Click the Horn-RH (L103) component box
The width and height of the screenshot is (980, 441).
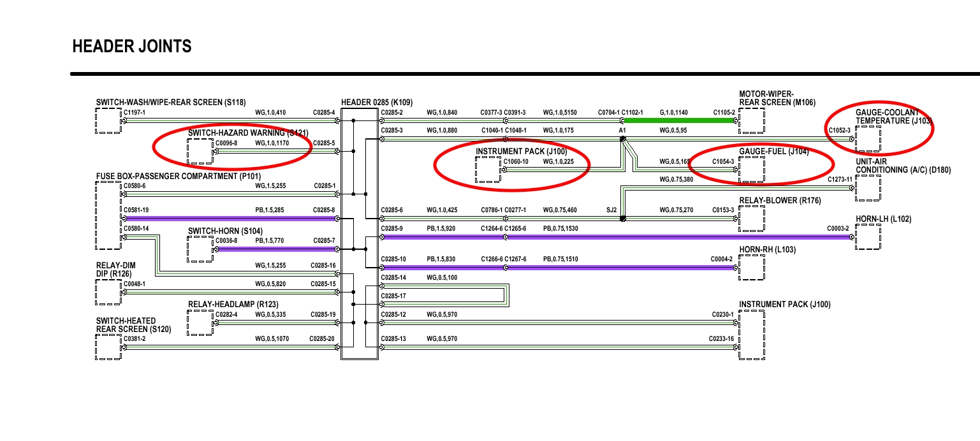(751, 268)
